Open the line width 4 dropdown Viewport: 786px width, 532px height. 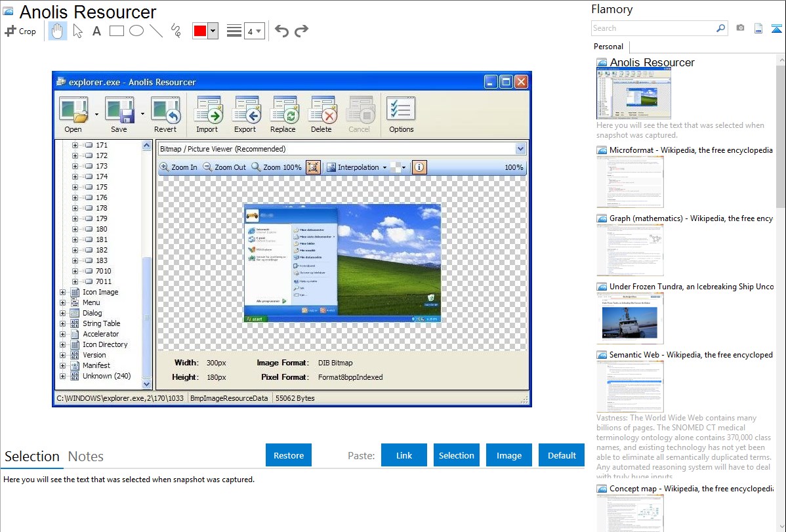click(255, 31)
